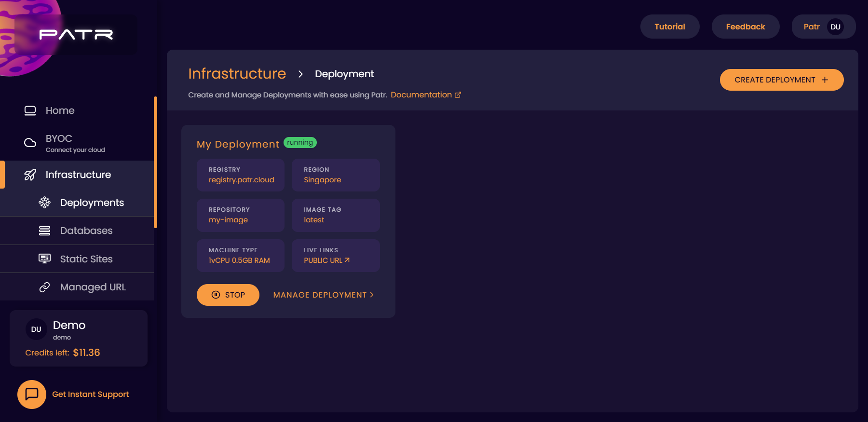The height and width of the screenshot is (422, 868).
Task: Click the Static Sites screen icon
Action: [x=45, y=259]
